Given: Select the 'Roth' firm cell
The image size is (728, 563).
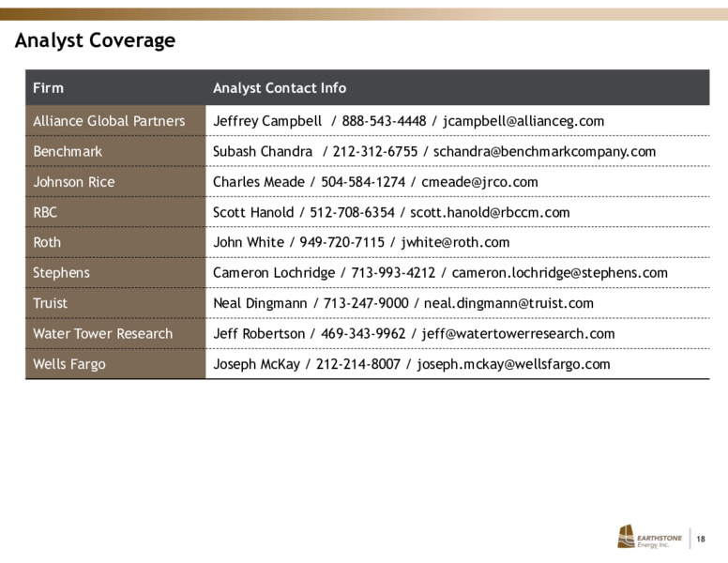Looking at the screenshot, I should click(115, 242).
